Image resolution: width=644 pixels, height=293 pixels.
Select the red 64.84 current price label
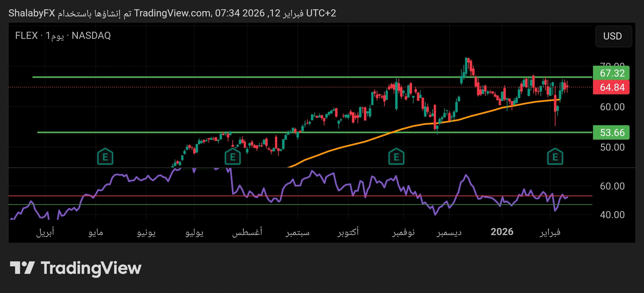tap(611, 87)
